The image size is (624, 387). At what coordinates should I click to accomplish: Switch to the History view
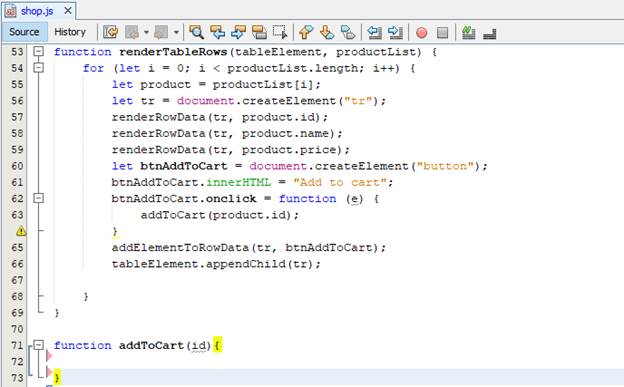coord(70,32)
